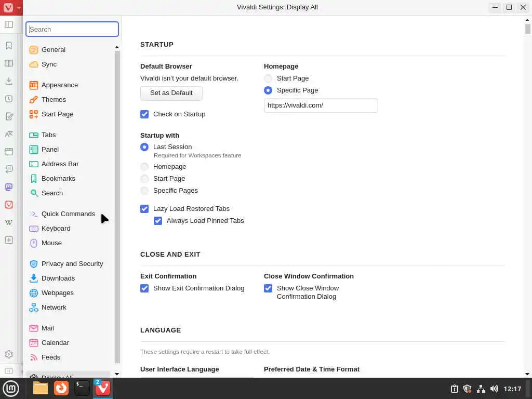Toggle Check on Startup checkbox
The height and width of the screenshot is (399, 532).
(x=144, y=114)
